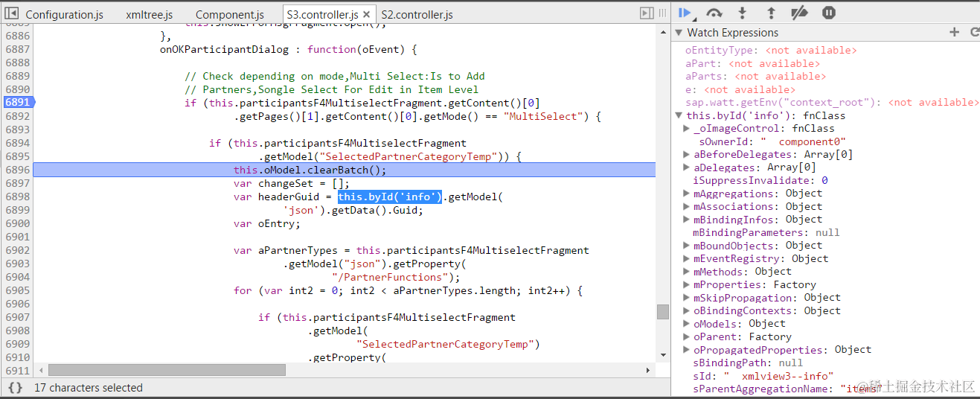This screenshot has height=399, width=980.
Task: Click the mBindingParameters null entry
Action: pos(766,233)
